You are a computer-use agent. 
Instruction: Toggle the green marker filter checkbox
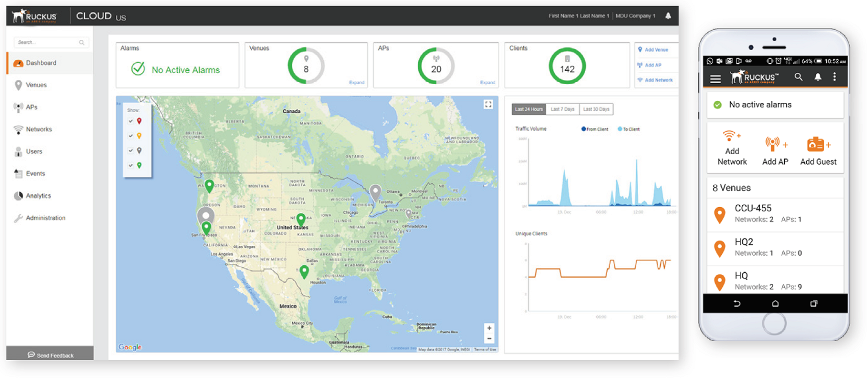pos(131,165)
